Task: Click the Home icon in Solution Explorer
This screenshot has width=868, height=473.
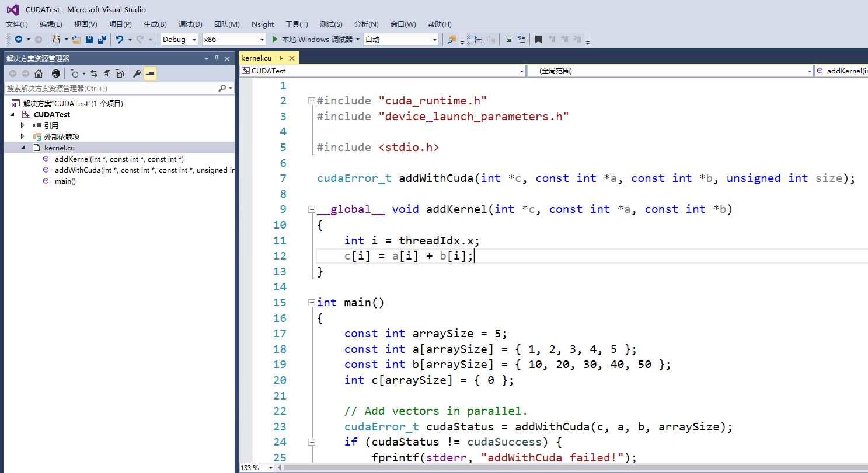Action: tap(39, 73)
